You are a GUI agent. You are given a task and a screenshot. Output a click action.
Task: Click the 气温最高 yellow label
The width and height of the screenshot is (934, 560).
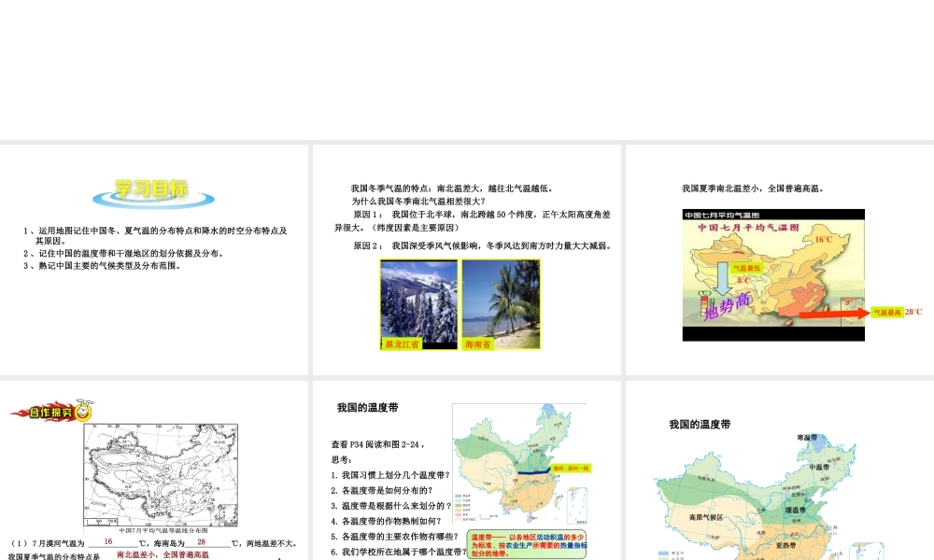(x=887, y=312)
